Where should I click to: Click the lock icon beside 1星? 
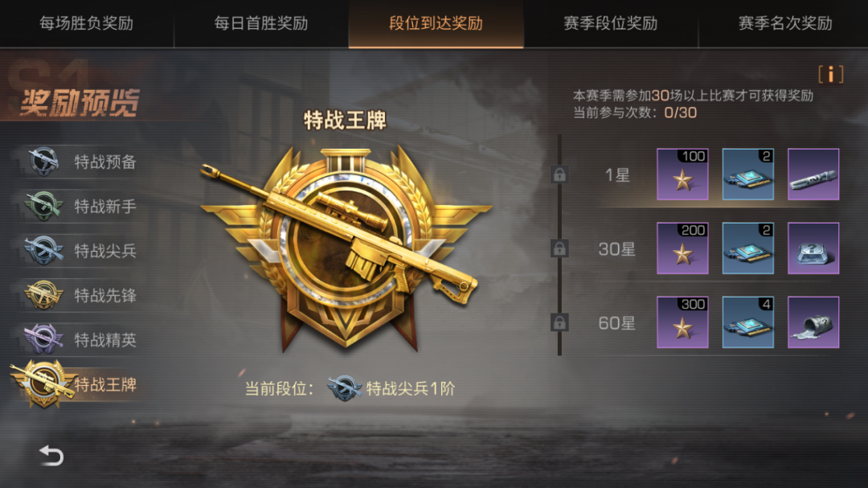click(559, 174)
